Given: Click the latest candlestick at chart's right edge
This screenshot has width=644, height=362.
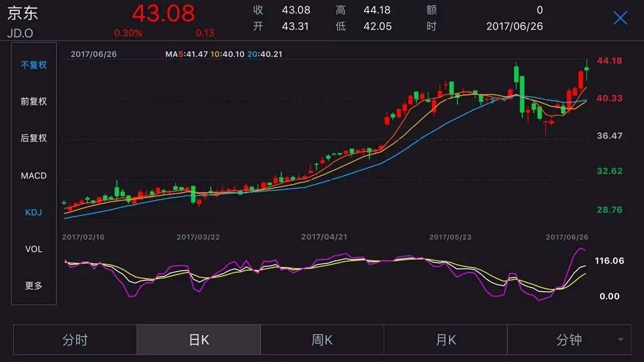Looking at the screenshot, I should 587,69.
